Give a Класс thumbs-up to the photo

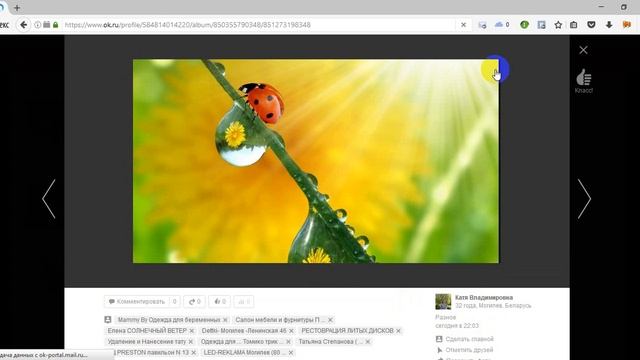584,81
